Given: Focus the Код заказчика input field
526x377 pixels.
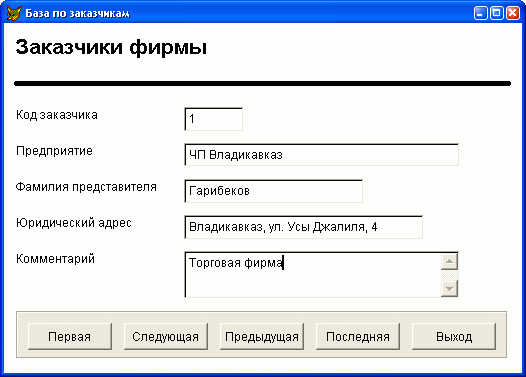Looking at the screenshot, I should 213,119.
